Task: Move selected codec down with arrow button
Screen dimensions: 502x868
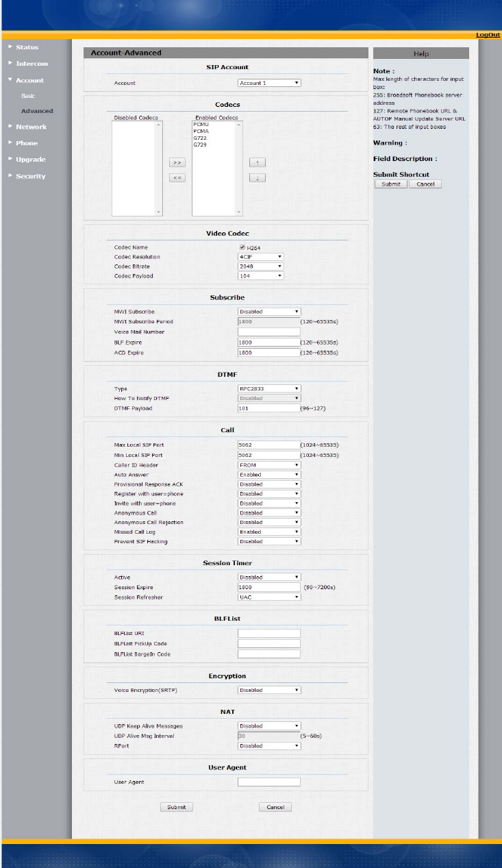Action: (257, 177)
